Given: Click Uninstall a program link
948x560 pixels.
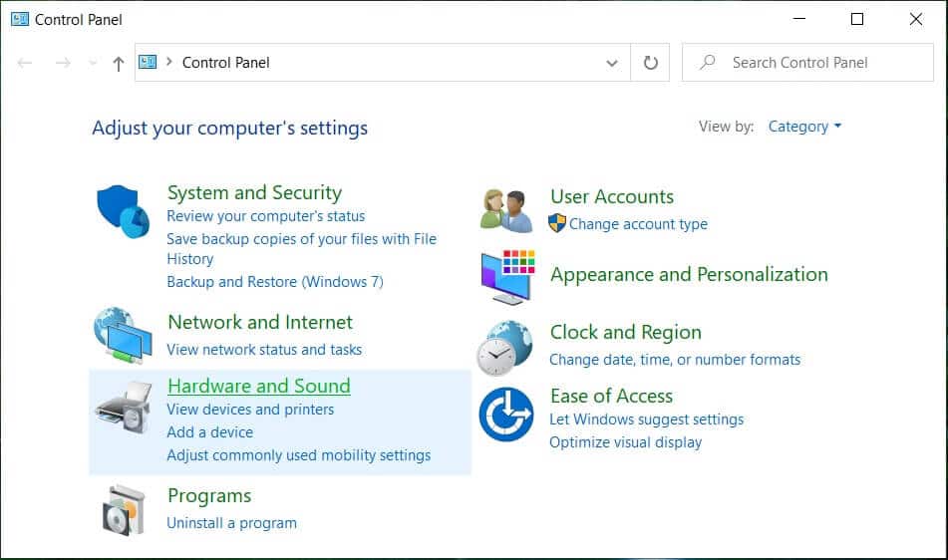Looking at the screenshot, I should tap(231, 522).
